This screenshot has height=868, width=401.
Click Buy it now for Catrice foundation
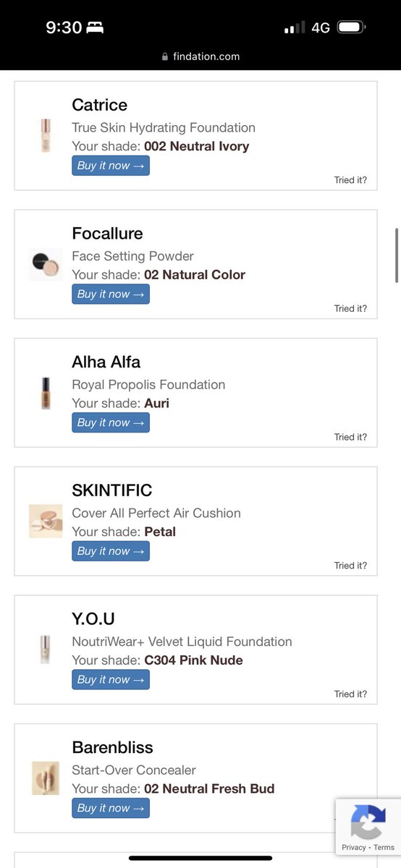(x=111, y=166)
